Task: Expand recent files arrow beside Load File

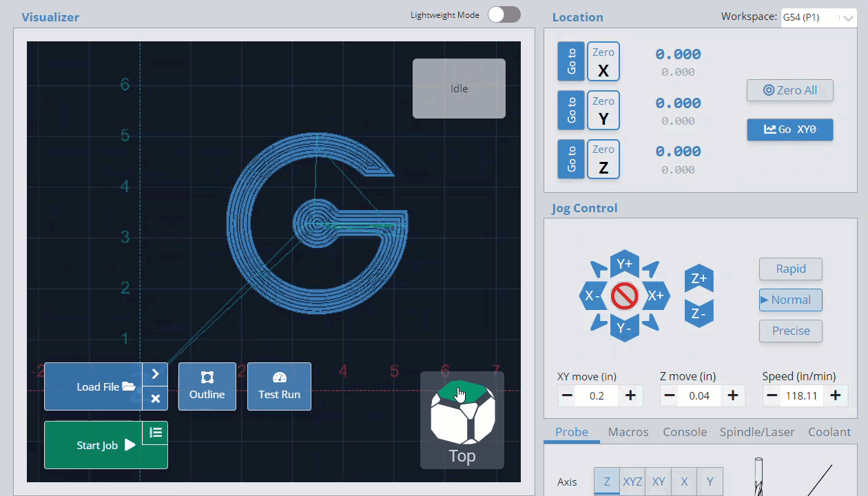Action: [155, 374]
